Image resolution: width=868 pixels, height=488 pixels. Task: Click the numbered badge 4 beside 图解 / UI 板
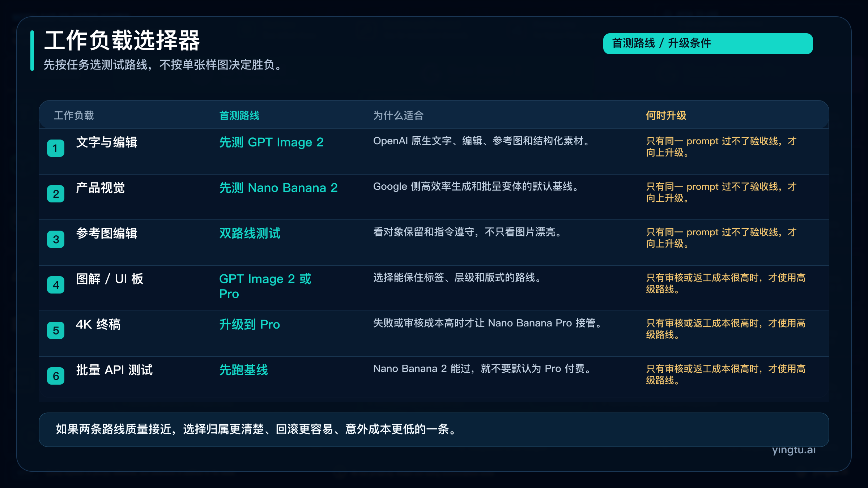55,285
